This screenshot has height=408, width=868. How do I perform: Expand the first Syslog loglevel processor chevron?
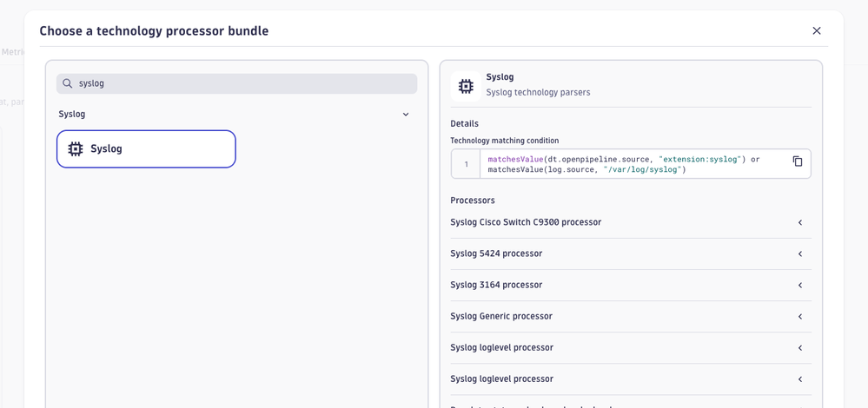[799, 348]
